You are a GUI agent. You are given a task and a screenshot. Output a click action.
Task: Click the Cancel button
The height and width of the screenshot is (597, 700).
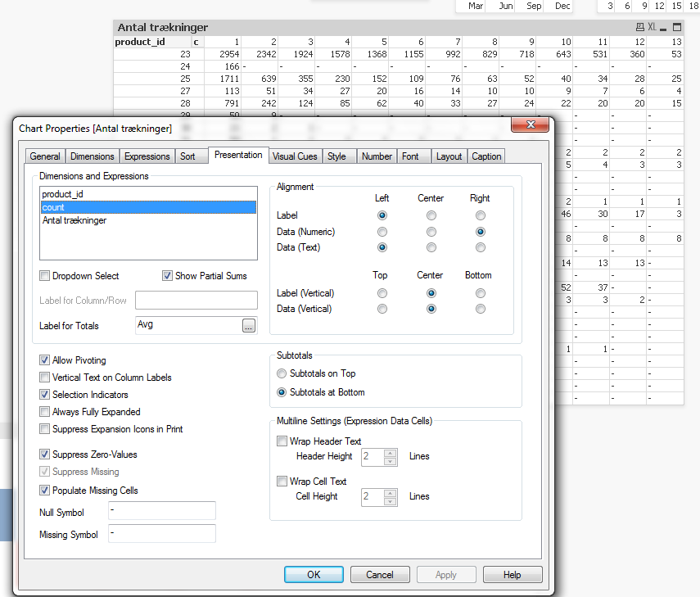pos(380,575)
